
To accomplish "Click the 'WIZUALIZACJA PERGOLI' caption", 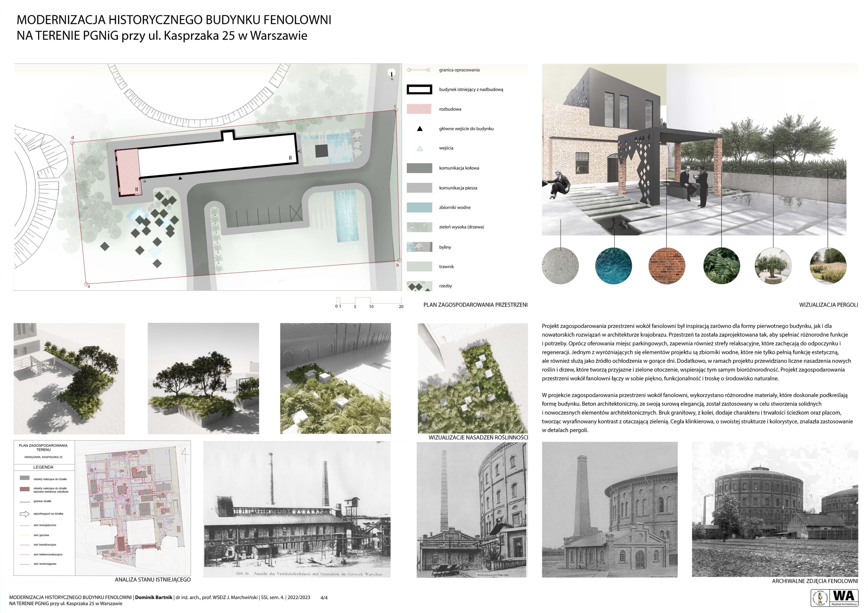I will click(829, 305).
